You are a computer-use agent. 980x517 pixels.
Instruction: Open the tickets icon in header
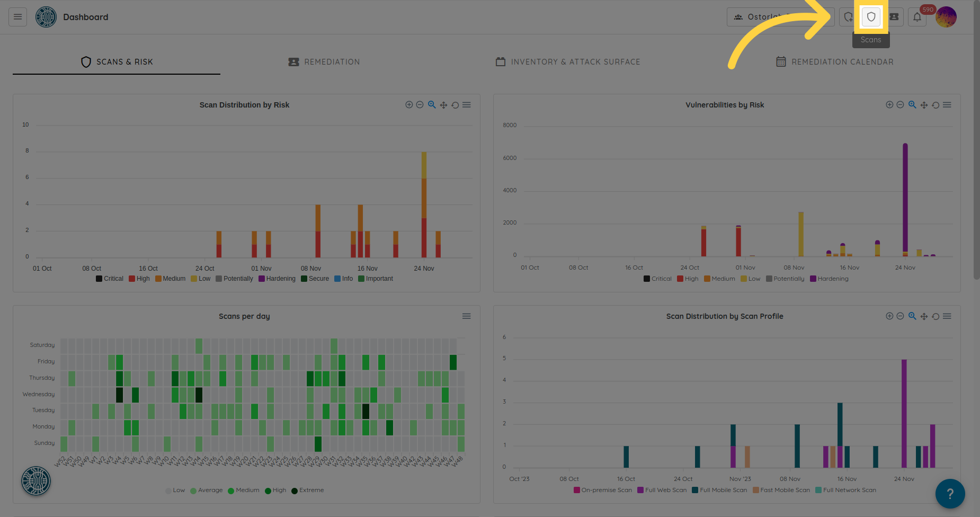(x=894, y=17)
